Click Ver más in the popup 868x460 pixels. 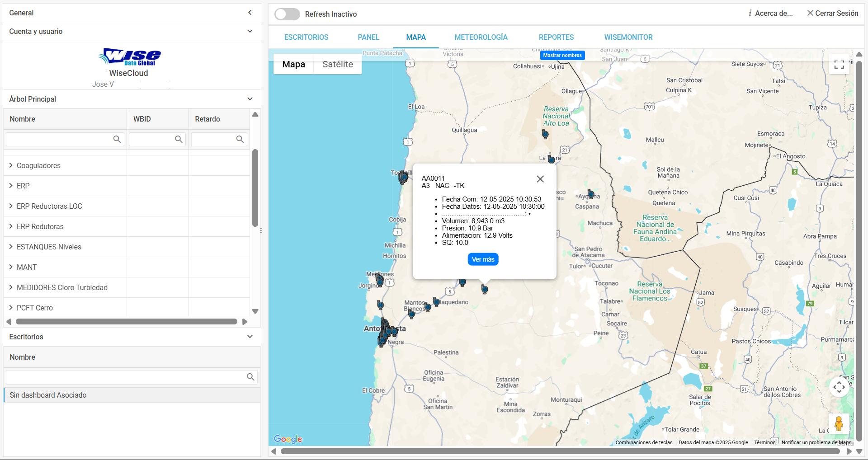point(483,259)
